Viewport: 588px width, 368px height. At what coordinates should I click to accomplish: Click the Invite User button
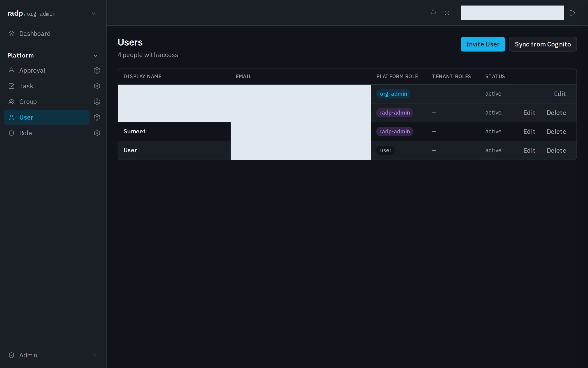coord(483,44)
